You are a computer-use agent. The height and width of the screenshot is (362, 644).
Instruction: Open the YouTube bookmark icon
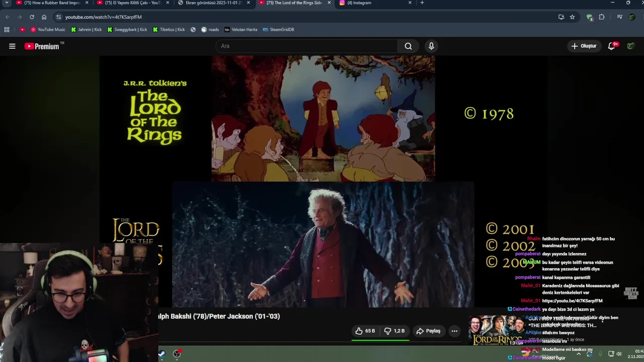(x=22, y=30)
